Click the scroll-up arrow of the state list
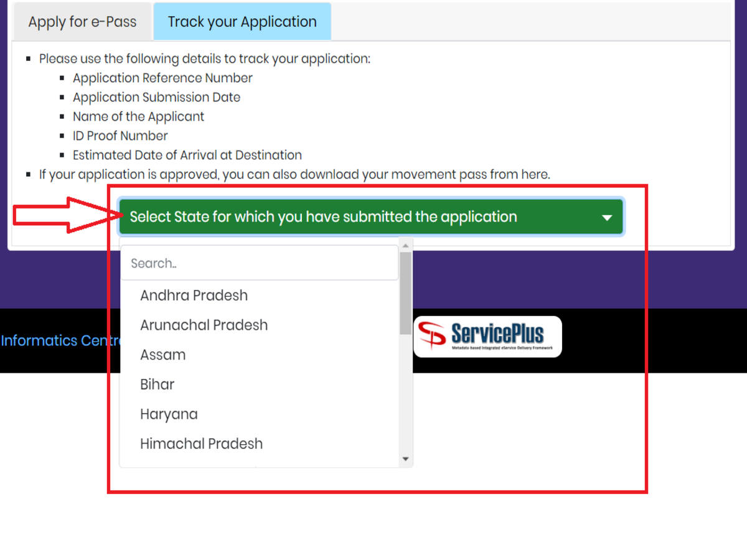 click(406, 244)
